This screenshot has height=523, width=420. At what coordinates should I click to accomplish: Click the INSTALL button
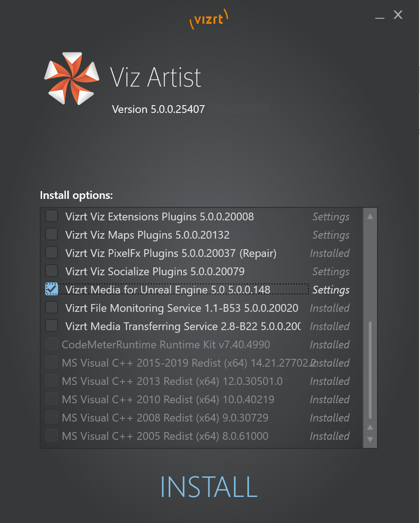[209, 487]
